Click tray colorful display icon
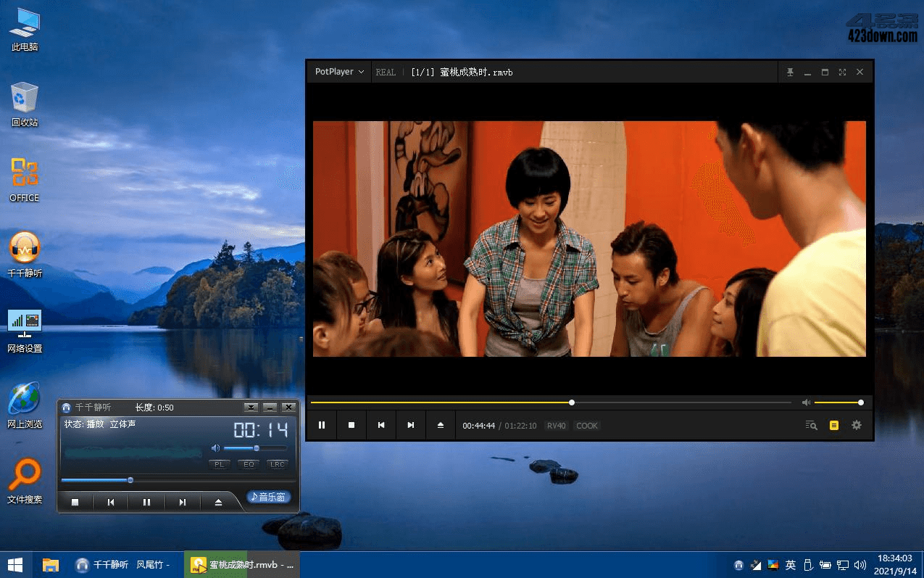This screenshot has width=924, height=578. tap(773, 565)
